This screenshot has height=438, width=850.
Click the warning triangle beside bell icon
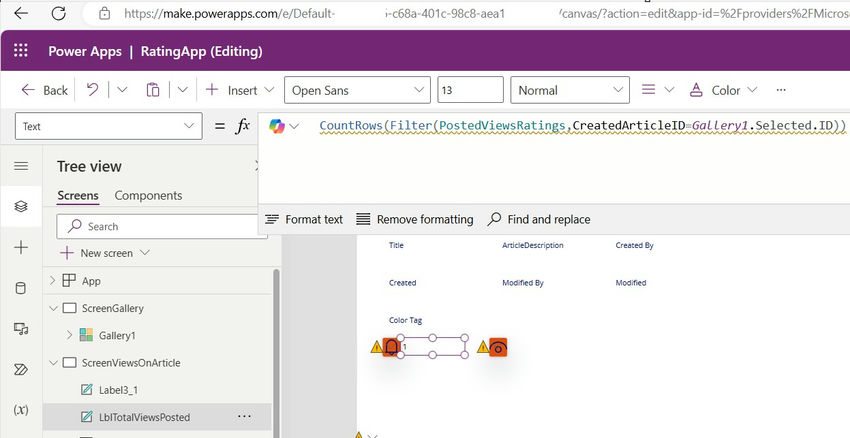point(376,347)
